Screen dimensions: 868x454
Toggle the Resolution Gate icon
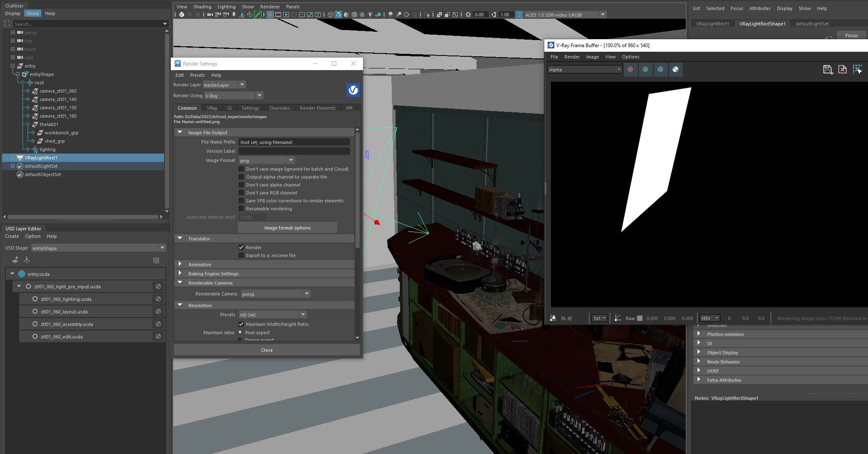coord(286,15)
